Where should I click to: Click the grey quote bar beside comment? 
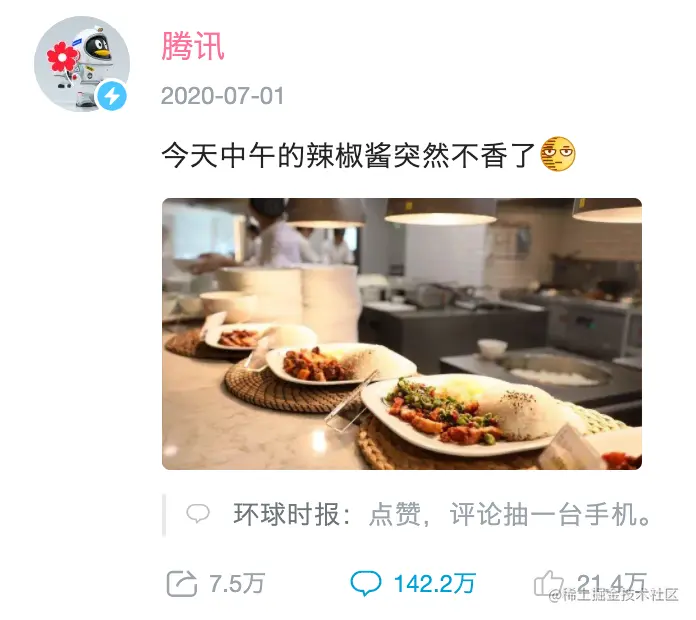pos(164,515)
